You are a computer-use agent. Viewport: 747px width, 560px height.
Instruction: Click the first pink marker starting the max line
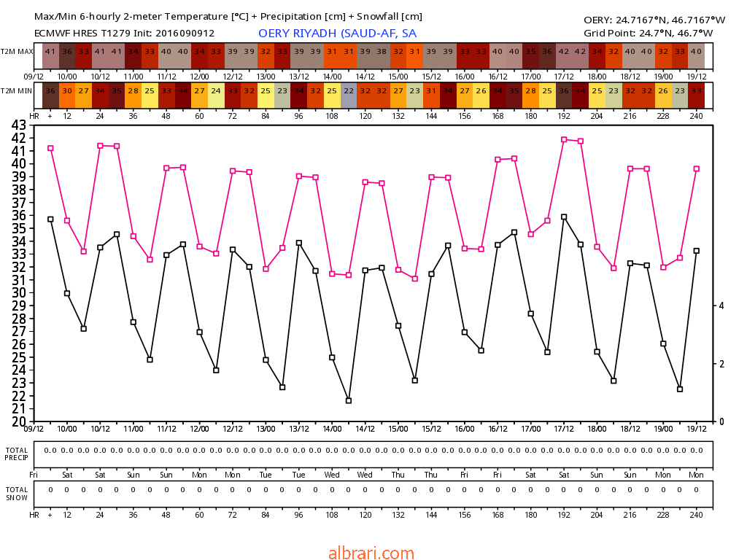50,148
